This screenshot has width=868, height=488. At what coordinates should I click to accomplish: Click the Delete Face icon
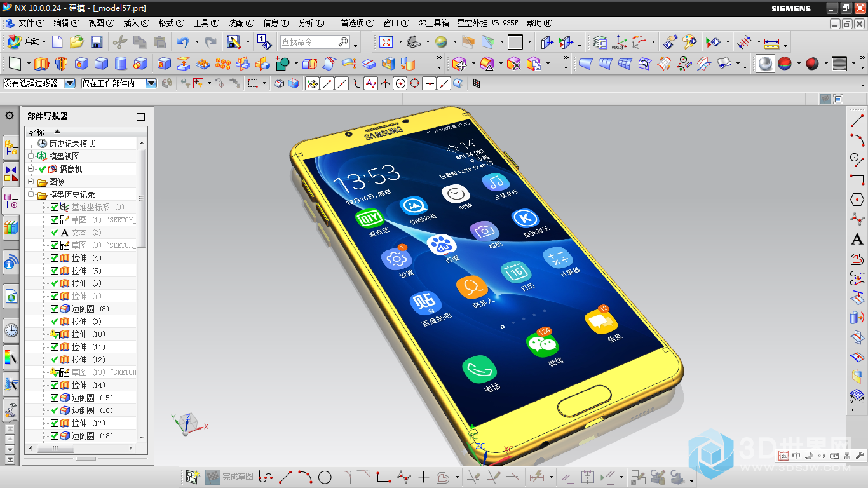[x=514, y=64]
